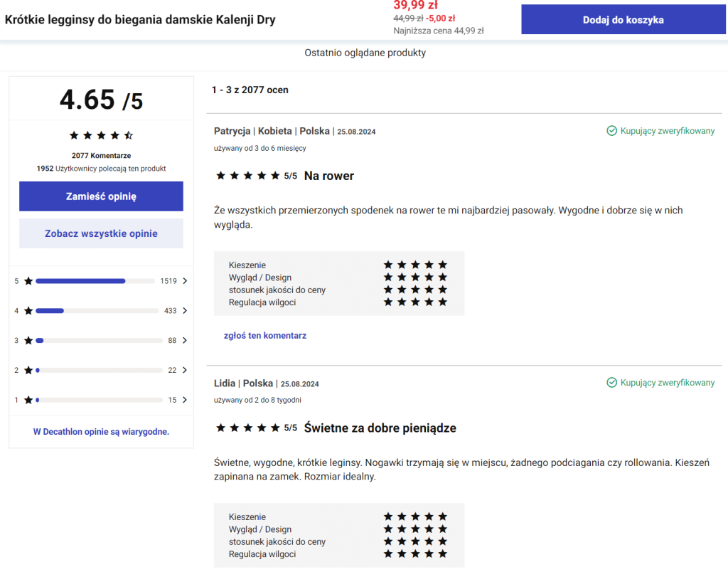
Task: Expand the 5-star reviews using its chevron
Action: [x=184, y=281]
